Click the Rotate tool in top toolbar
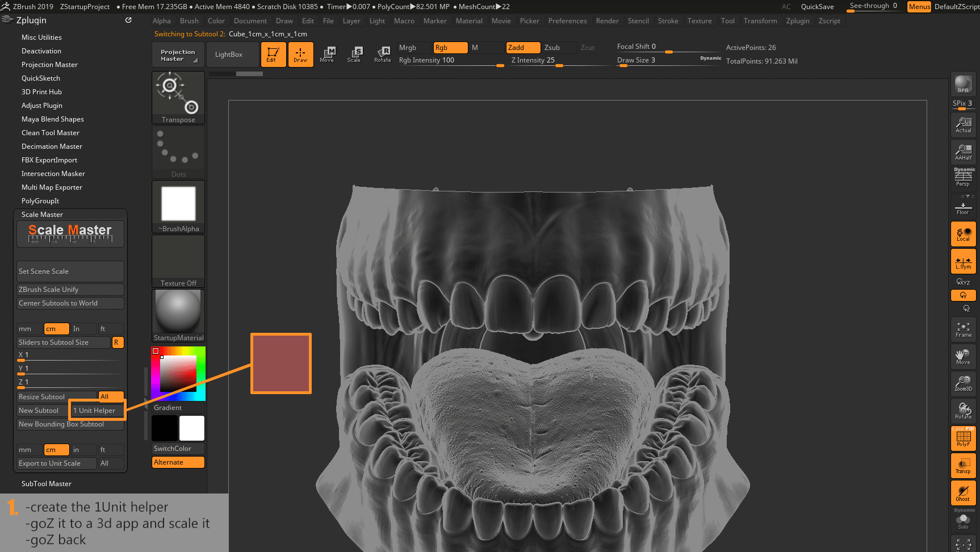980x552 pixels. [383, 55]
